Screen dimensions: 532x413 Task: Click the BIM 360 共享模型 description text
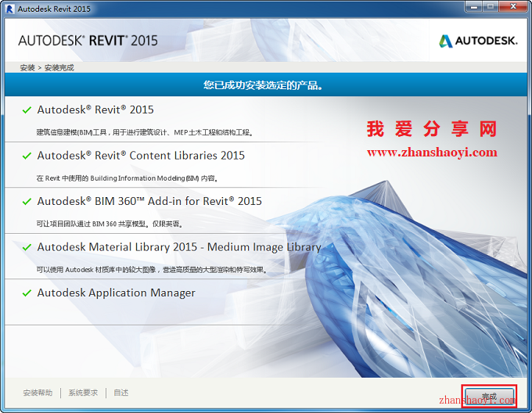coord(110,224)
